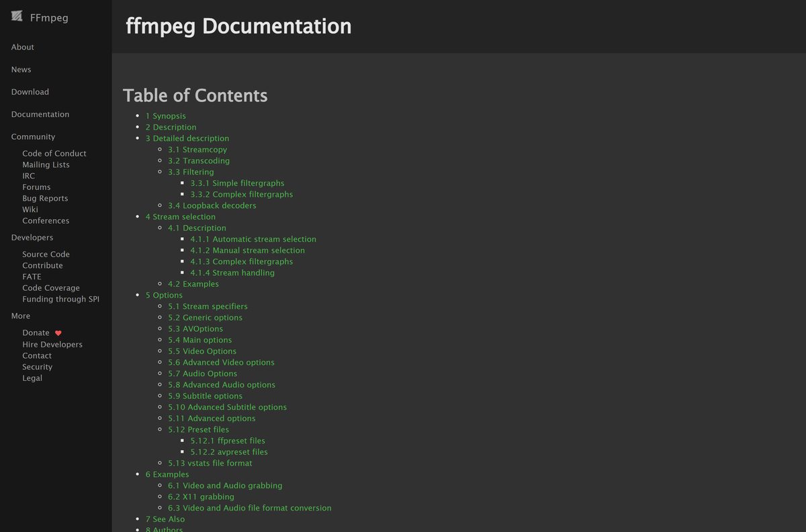Open 4.1.3 Complex filtergraphs
806x532 pixels.
(242, 261)
